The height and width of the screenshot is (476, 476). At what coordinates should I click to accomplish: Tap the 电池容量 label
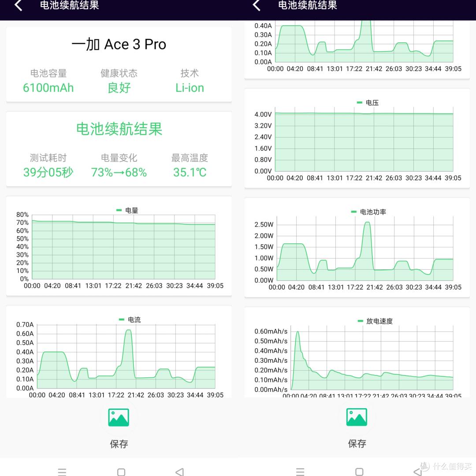48,73
